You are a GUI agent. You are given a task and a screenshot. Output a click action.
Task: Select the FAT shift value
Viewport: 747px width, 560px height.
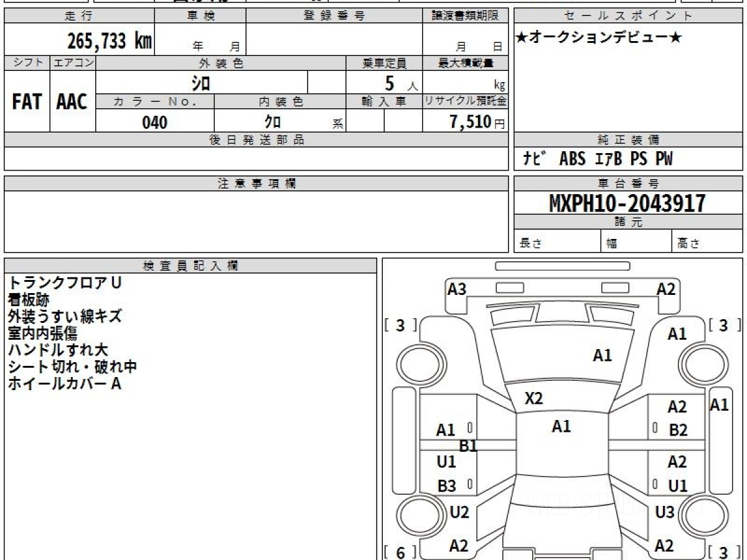27,102
